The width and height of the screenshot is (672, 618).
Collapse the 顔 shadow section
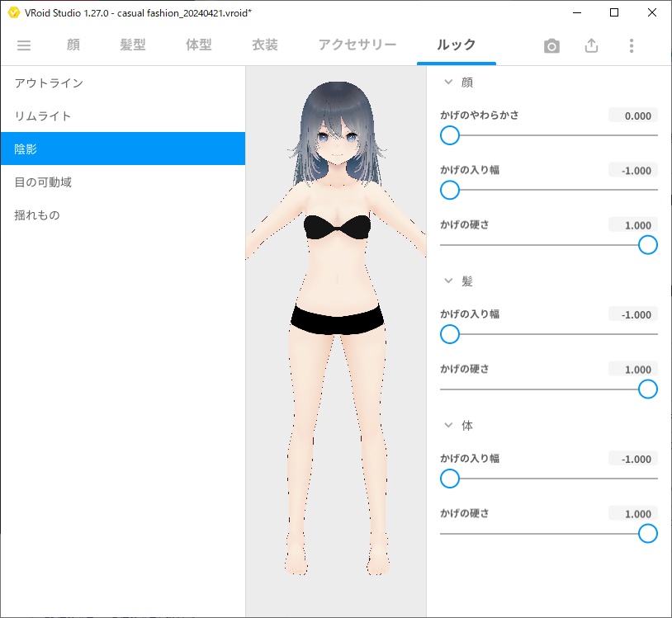(447, 82)
